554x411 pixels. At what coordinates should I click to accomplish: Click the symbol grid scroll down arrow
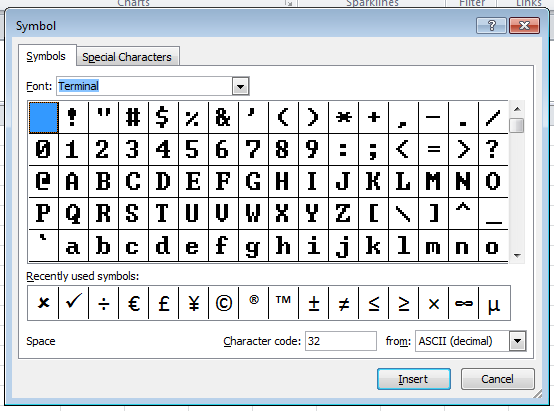(517, 255)
